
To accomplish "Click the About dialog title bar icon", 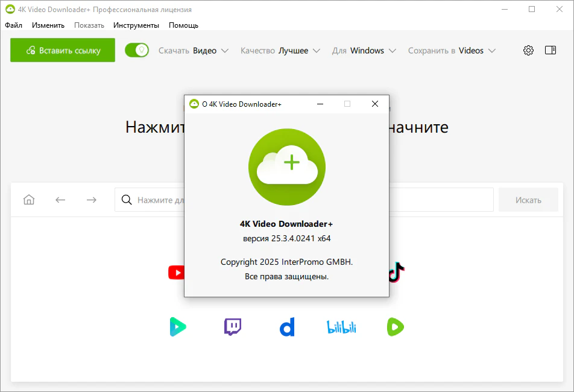I will pyautogui.click(x=194, y=104).
